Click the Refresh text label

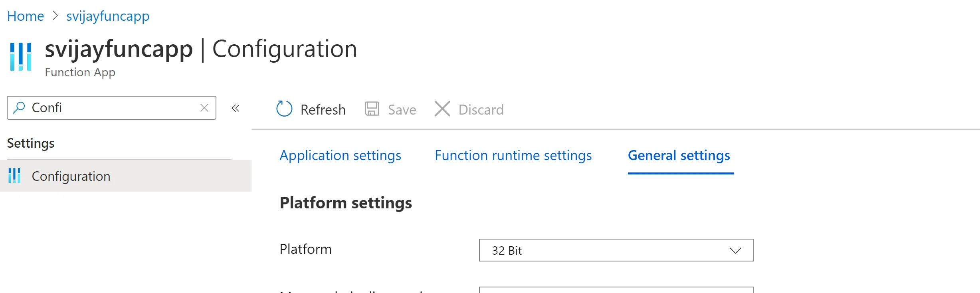323,109
